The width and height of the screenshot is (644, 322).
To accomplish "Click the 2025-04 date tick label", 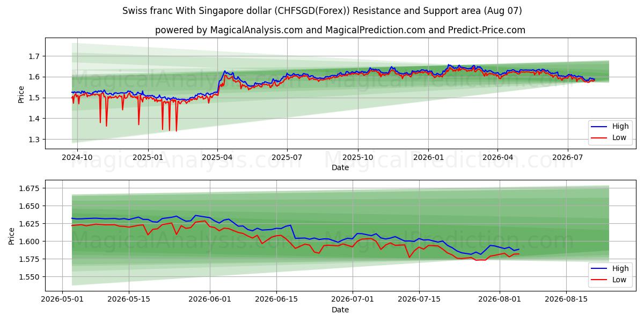I will [x=217, y=158].
